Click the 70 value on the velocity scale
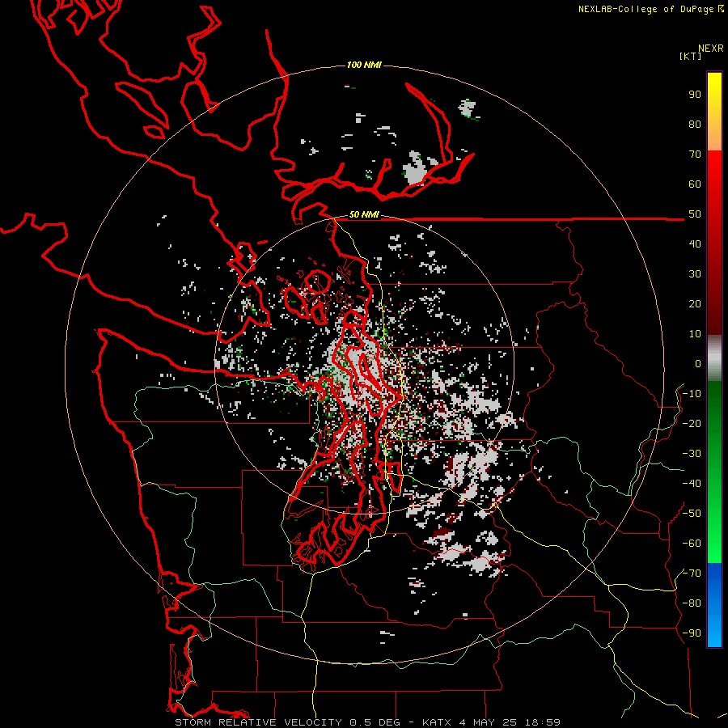Viewport: 728px width, 728px height. 695,154
